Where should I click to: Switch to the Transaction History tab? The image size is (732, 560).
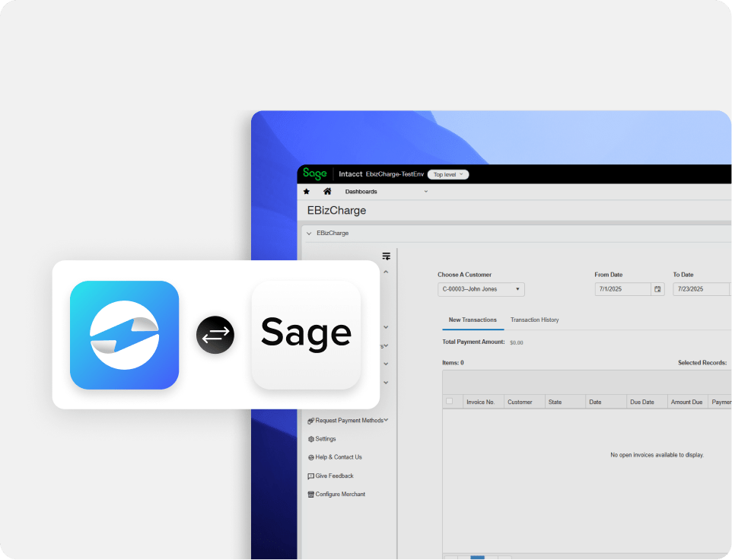534,320
